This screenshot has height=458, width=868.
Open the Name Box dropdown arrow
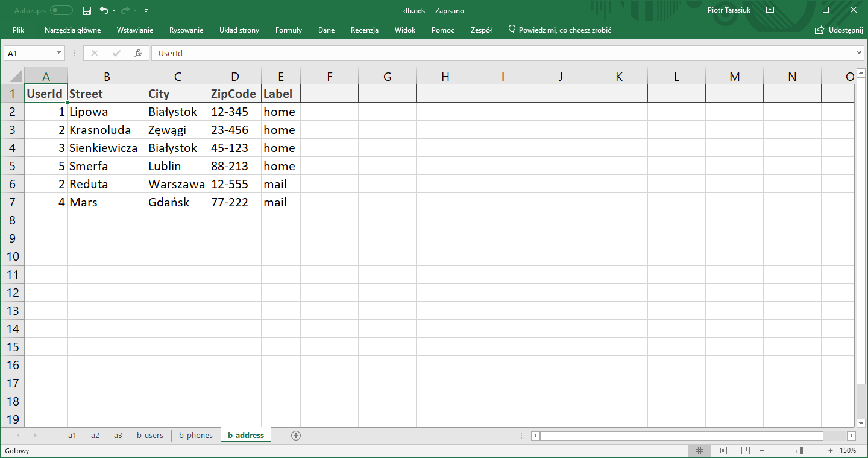click(58, 53)
